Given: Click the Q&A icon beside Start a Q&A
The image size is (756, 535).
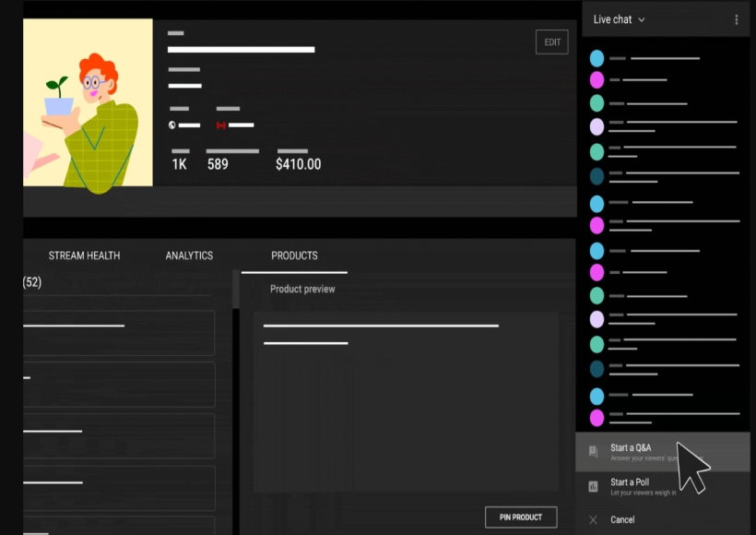Looking at the screenshot, I should (593, 452).
